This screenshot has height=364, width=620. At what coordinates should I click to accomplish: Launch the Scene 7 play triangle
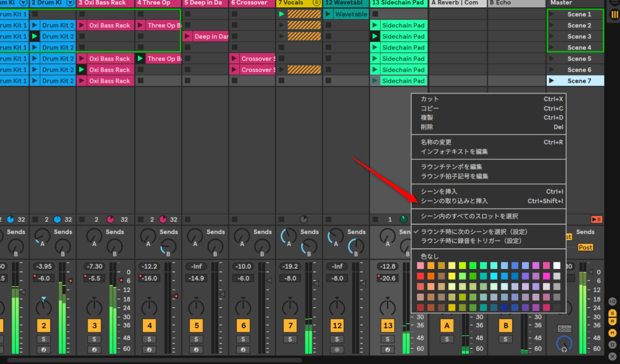551,80
